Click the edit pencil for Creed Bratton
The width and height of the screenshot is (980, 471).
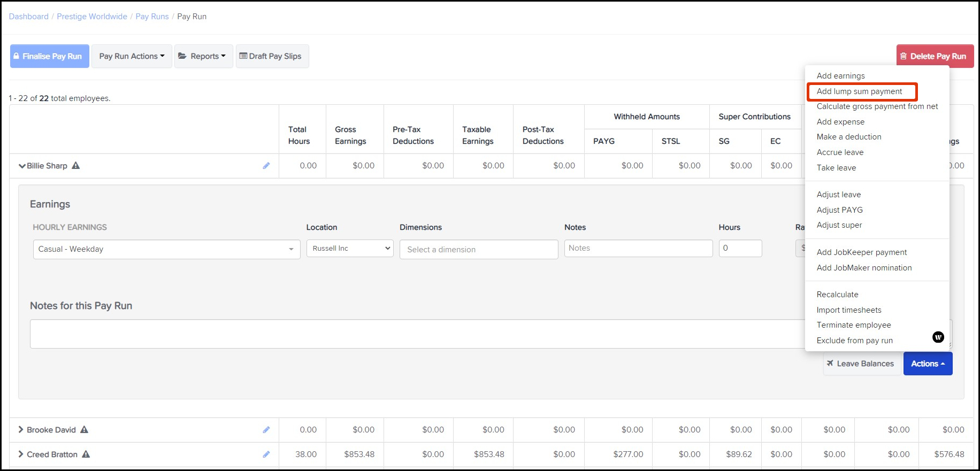pyautogui.click(x=266, y=454)
